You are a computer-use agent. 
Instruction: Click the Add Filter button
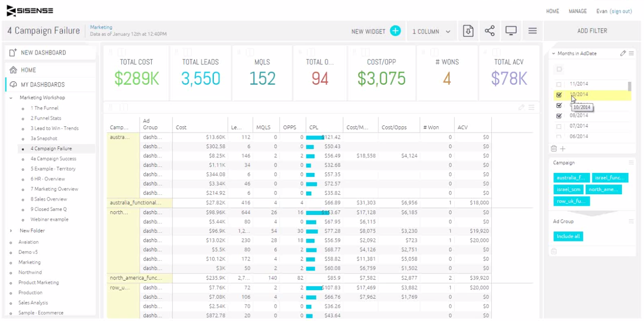[592, 31]
